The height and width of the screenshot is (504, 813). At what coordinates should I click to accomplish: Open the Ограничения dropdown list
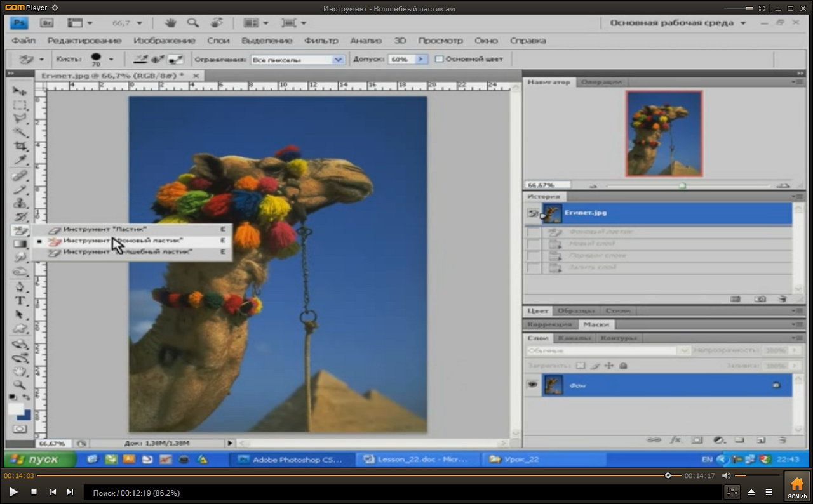coord(338,60)
